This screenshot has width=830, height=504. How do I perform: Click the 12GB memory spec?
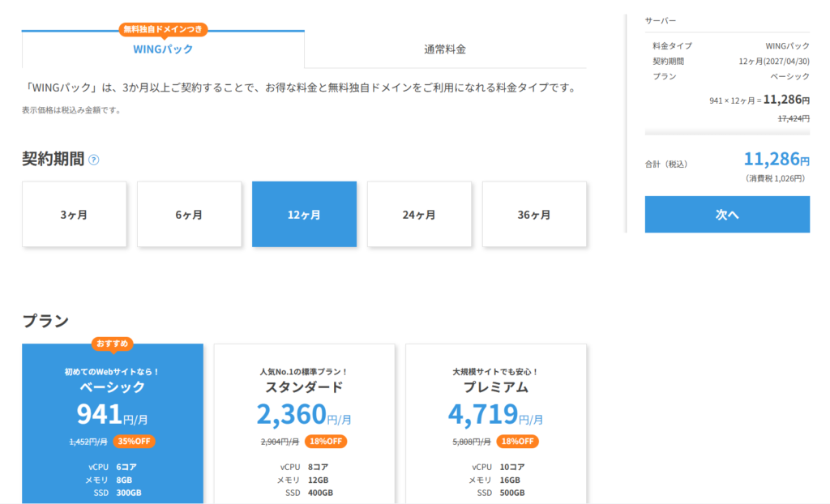tap(318, 481)
